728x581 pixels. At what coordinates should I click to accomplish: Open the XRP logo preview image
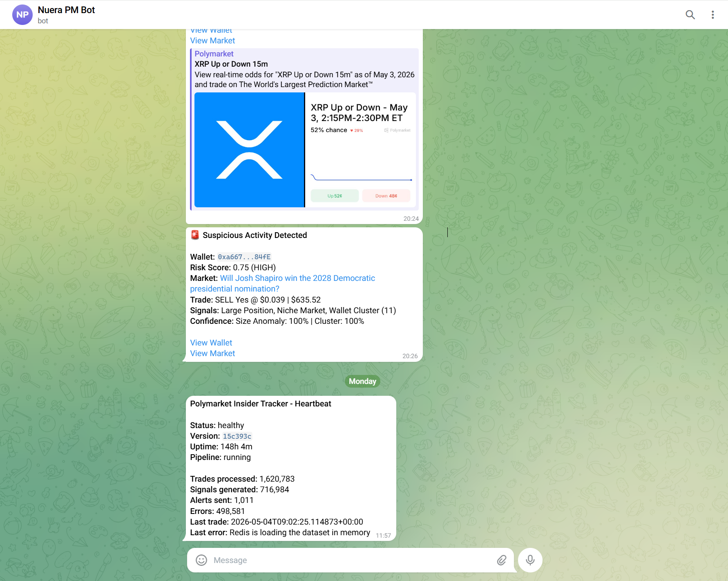249,150
